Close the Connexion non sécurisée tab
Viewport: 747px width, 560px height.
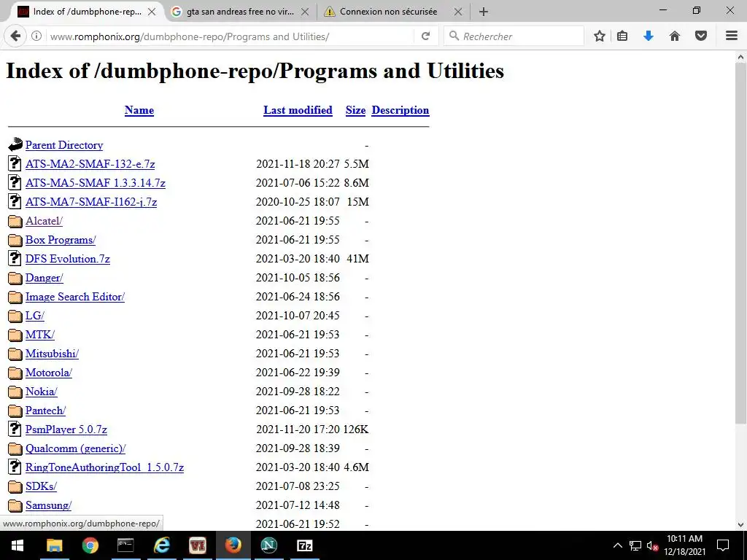point(458,12)
